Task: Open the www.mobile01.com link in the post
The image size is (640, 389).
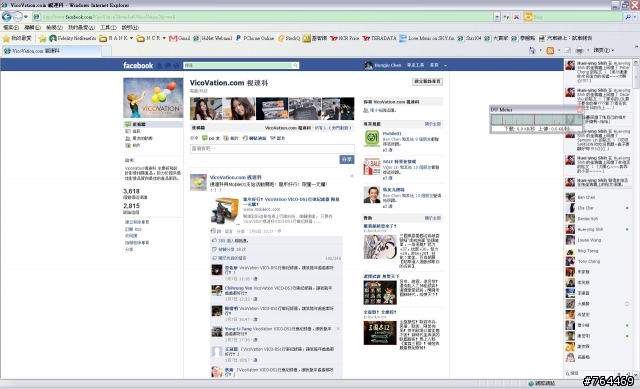Action: pos(261,209)
